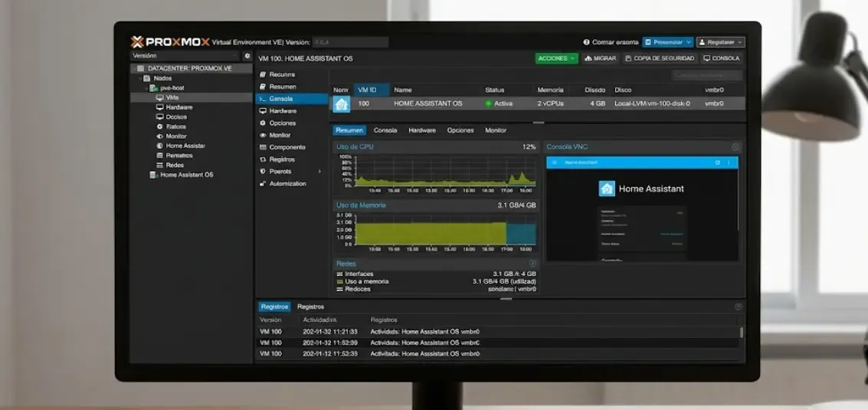Select the unhighlighted Registros log tab
This screenshot has height=410, width=868.
click(x=310, y=307)
